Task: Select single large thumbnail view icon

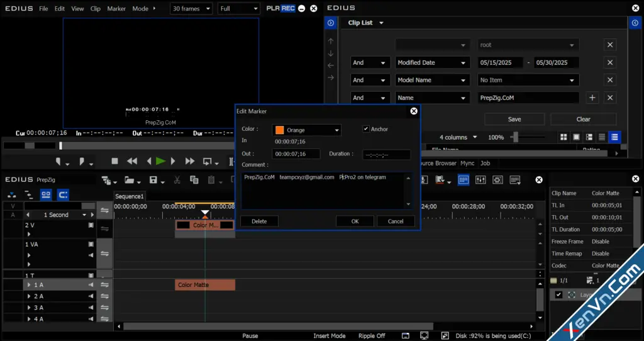Action: 576,137
